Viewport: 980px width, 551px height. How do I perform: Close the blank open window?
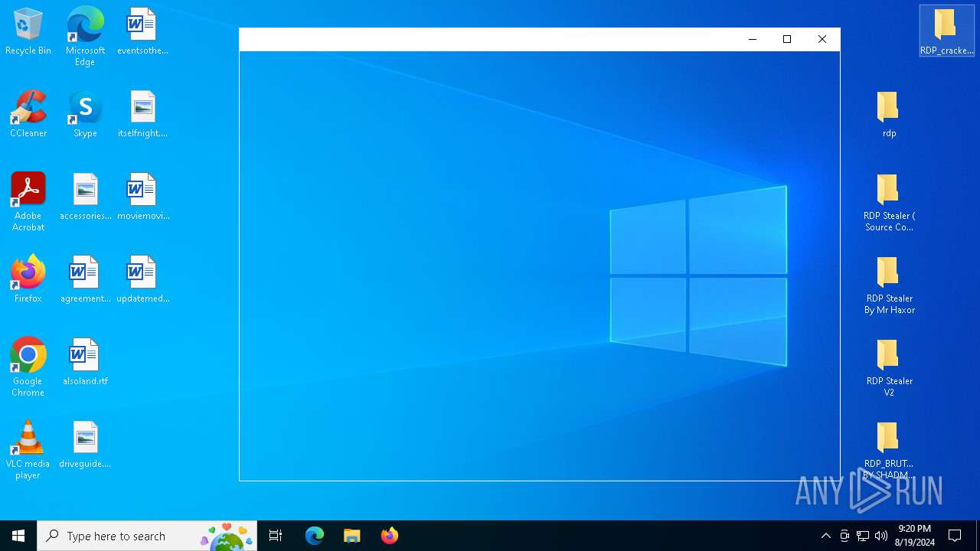point(822,39)
